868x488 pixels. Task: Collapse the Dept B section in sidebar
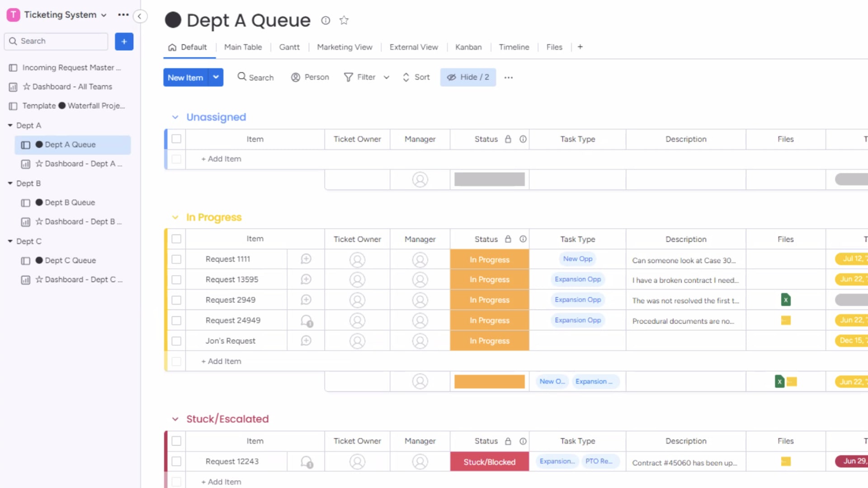click(x=9, y=183)
